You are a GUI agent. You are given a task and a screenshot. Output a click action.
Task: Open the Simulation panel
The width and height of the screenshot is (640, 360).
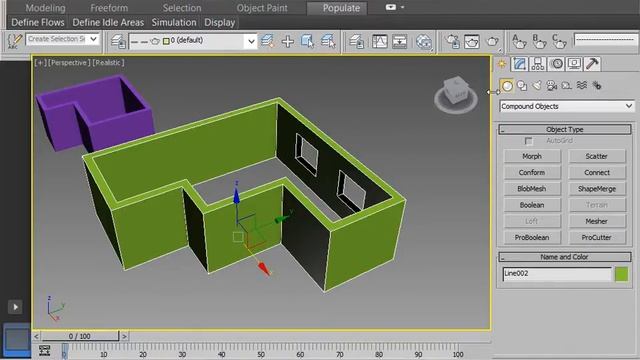click(174, 22)
